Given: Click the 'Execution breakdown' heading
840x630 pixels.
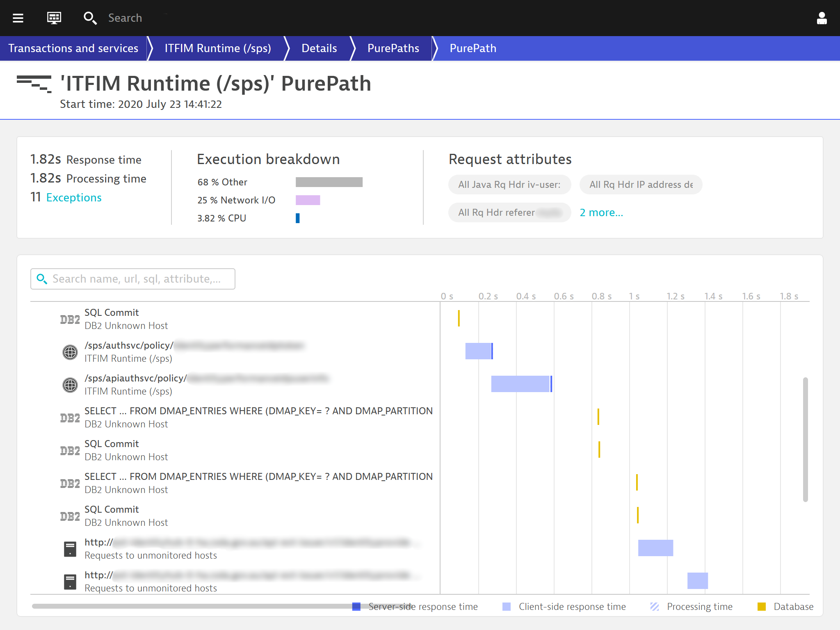Looking at the screenshot, I should point(268,159).
